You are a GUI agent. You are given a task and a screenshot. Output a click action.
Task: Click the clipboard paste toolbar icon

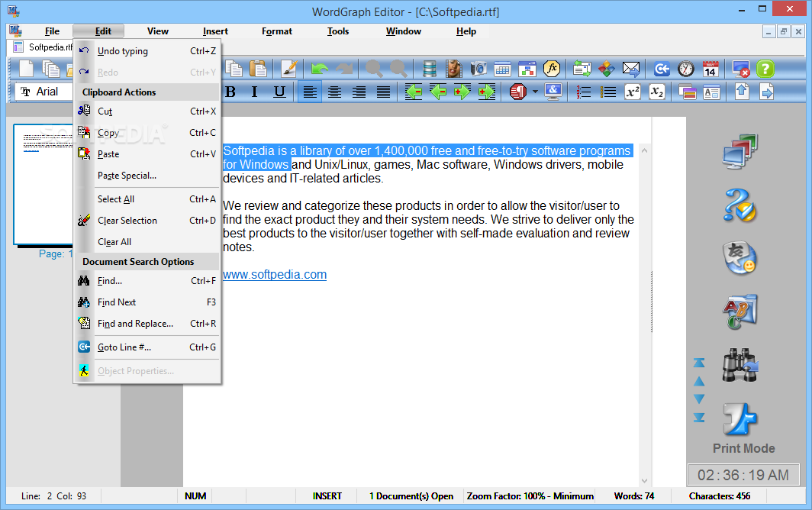point(258,69)
